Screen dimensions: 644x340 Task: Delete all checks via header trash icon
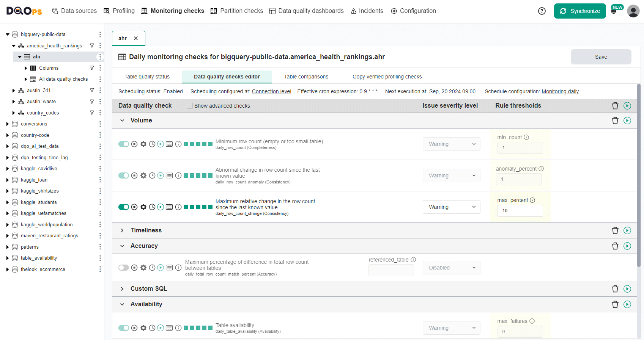[x=615, y=106]
